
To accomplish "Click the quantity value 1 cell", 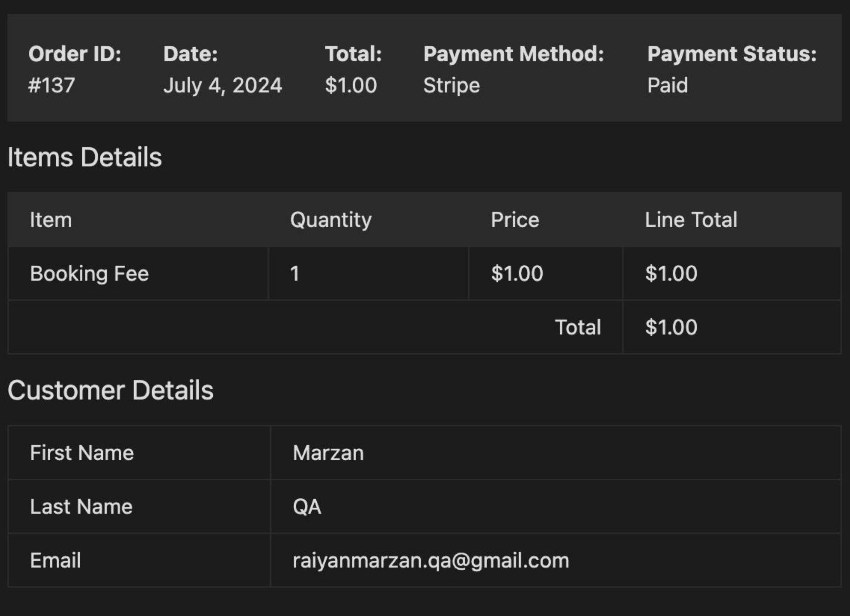I will click(368, 273).
